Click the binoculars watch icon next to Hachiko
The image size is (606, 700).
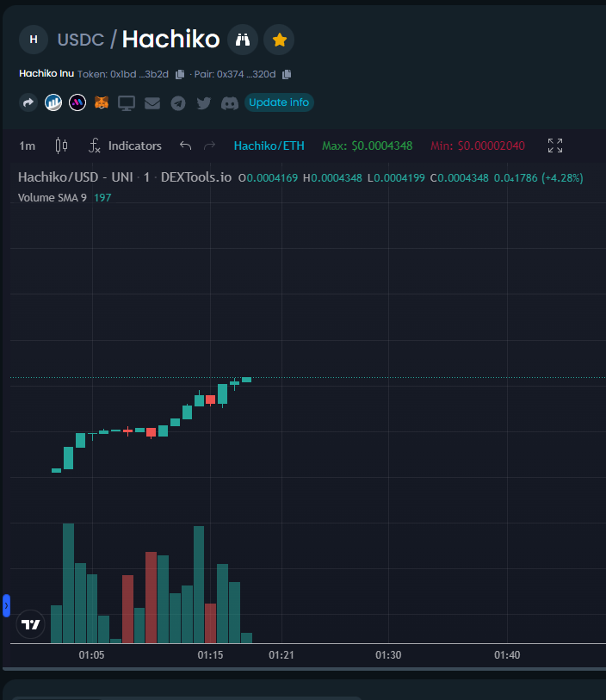[x=242, y=40]
